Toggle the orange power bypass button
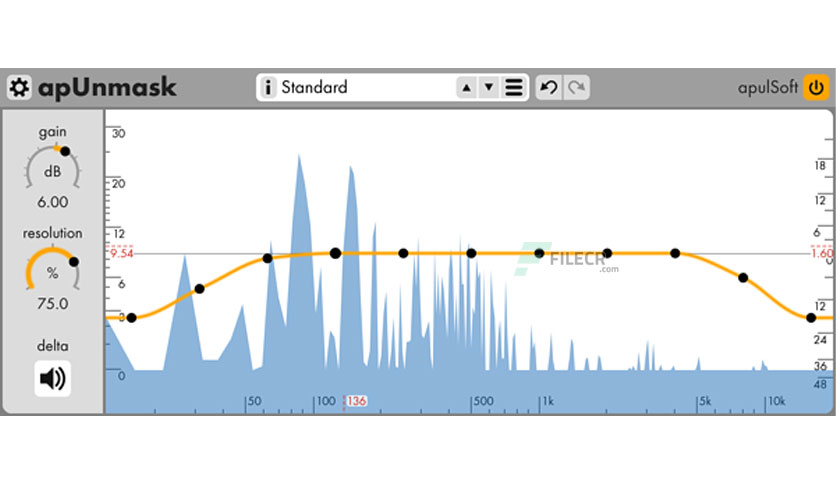 click(x=816, y=87)
